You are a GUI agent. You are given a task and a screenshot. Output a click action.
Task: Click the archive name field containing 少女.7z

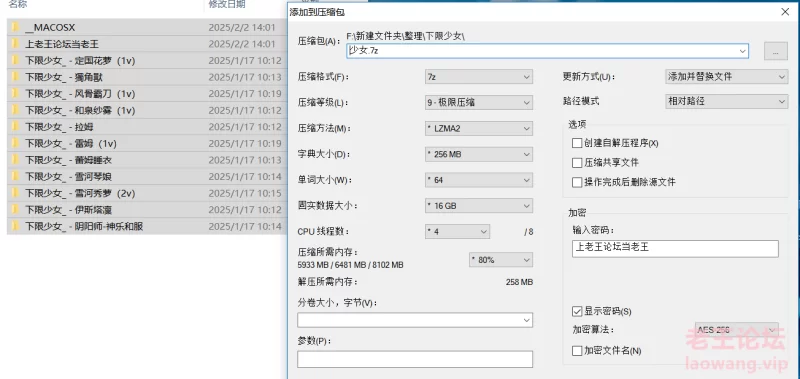(547, 51)
